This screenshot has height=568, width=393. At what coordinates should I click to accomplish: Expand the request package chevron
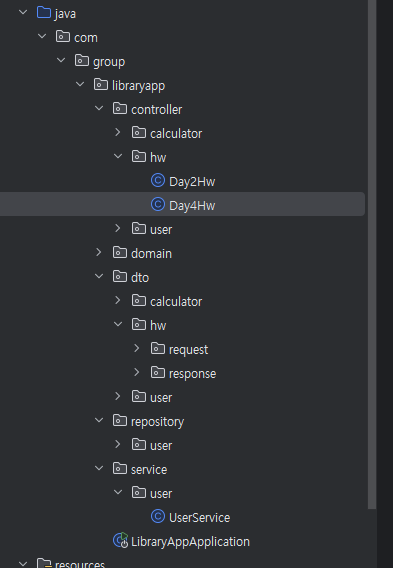137,348
